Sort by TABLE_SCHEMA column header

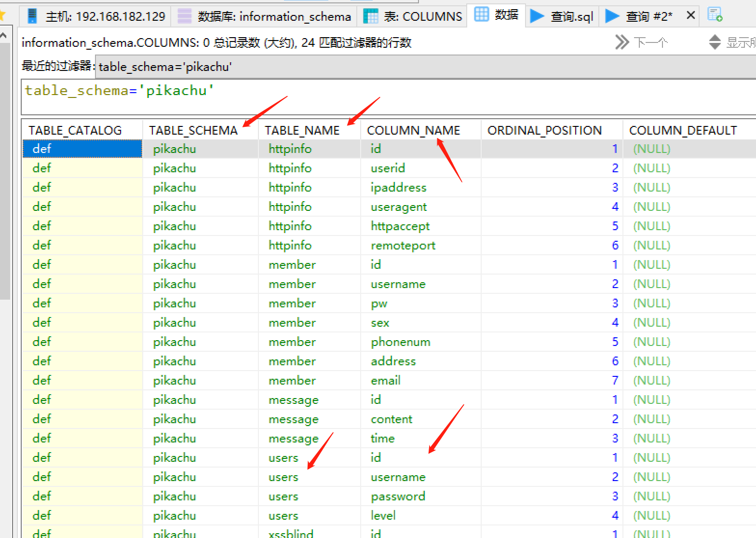[x=200, y=130]
